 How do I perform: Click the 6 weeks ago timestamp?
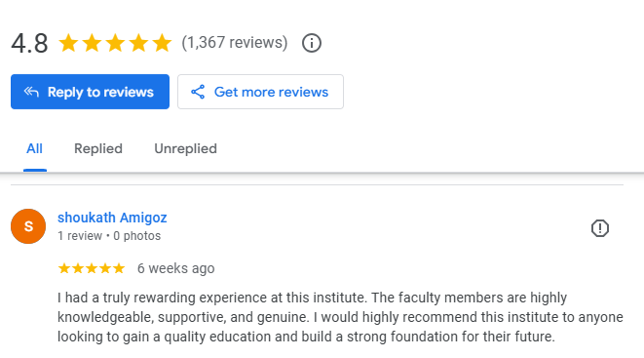(x=175, y=268)
